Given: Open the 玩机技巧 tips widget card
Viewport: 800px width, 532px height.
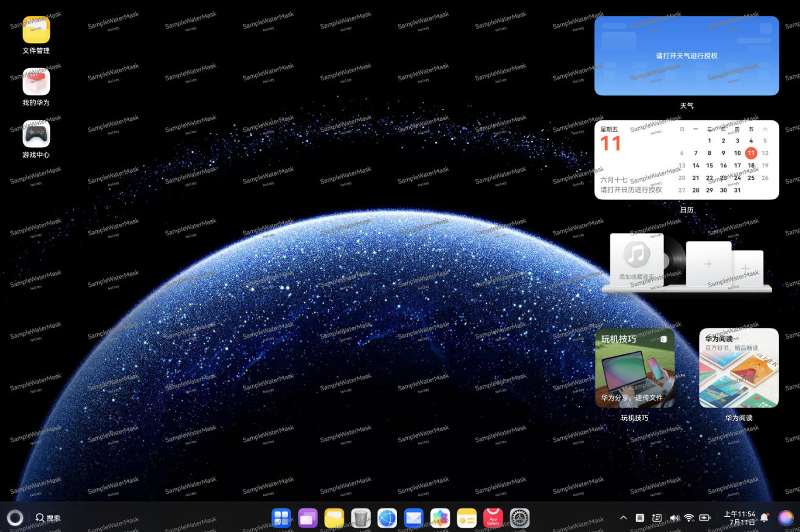Looking at the screenshot, I should [x=635, y=368].
